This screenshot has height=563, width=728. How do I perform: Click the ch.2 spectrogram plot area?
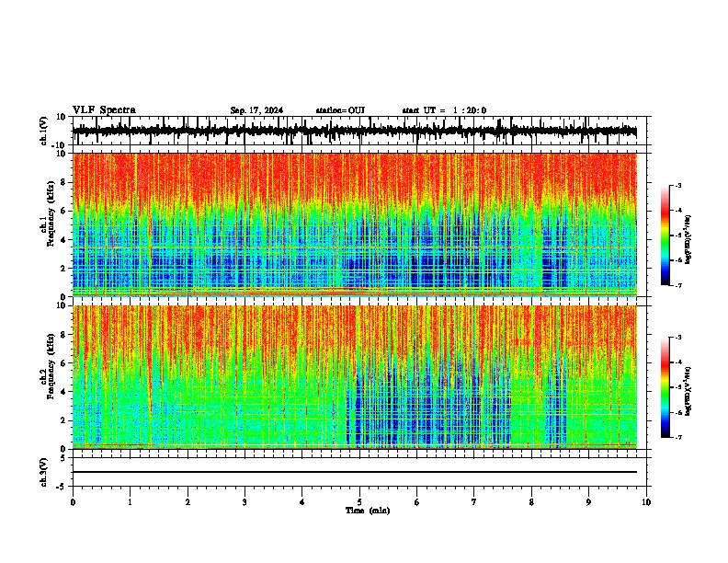(x=354, y=377)
